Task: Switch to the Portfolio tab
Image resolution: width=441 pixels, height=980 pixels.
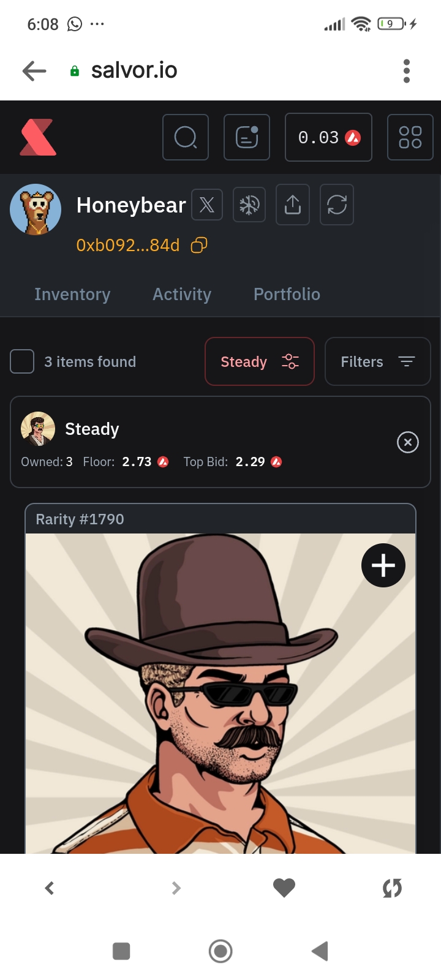Action: (x=287, y=295)
